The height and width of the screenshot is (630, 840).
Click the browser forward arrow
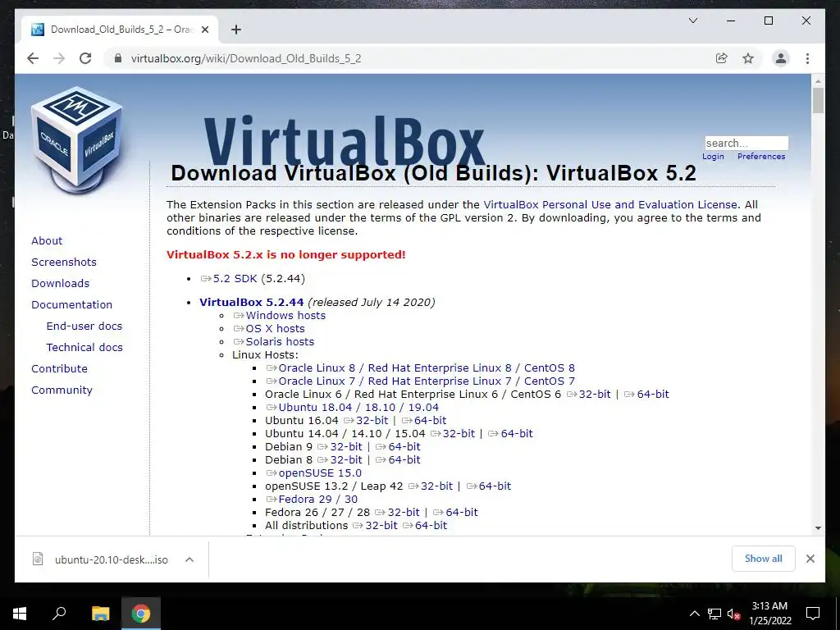[59, 58]
